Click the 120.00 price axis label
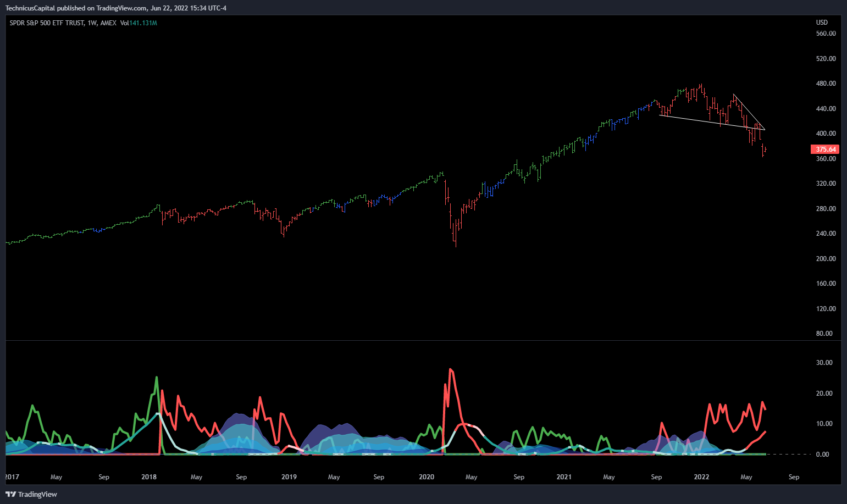Screen dimensions: 847x504 (x=826, y=309)
